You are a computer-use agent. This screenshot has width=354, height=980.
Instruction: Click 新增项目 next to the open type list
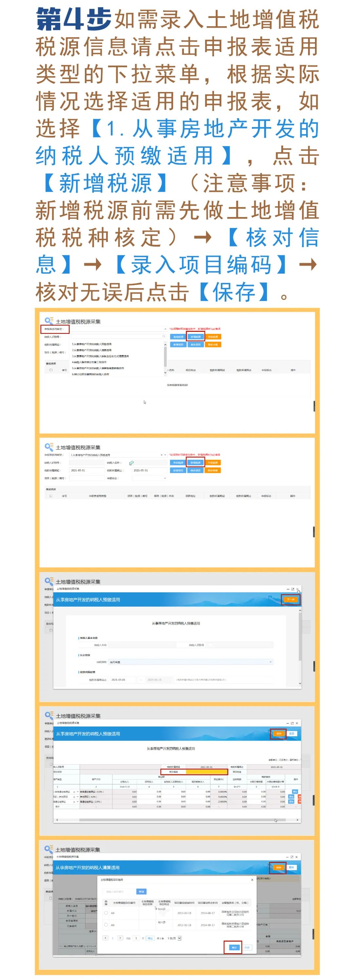click(x=178, y=344)
